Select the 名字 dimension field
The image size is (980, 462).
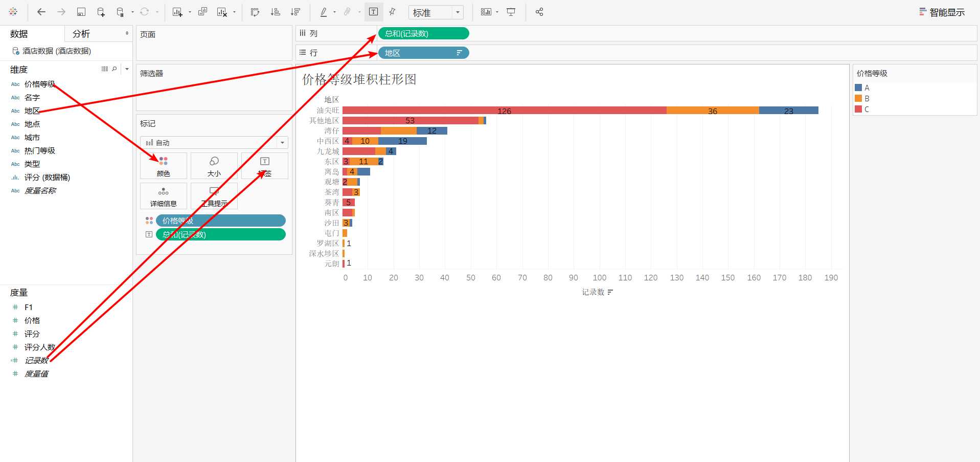coord(32,97)
